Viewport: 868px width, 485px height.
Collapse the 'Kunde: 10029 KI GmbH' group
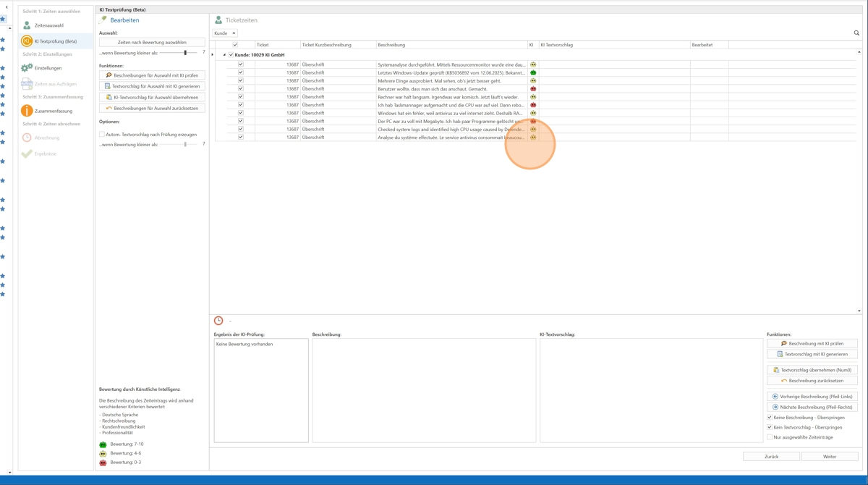click(224, 55)
